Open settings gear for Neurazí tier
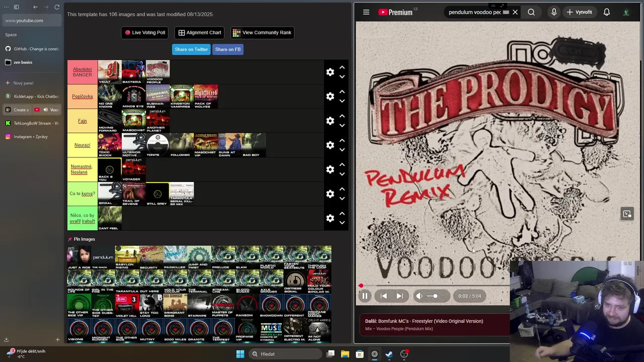Screen dimensions: 644x362 (x=330, y=145)
